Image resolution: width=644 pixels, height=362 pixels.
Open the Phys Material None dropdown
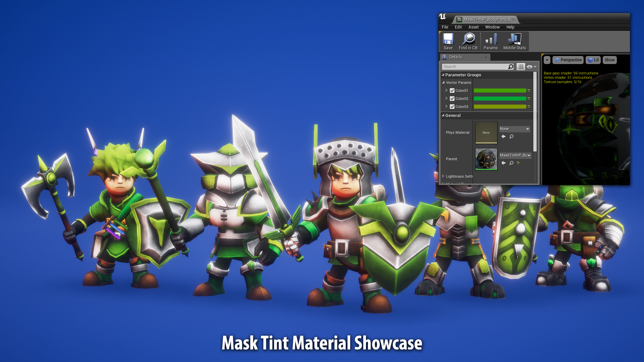click(x=515, y=129)
